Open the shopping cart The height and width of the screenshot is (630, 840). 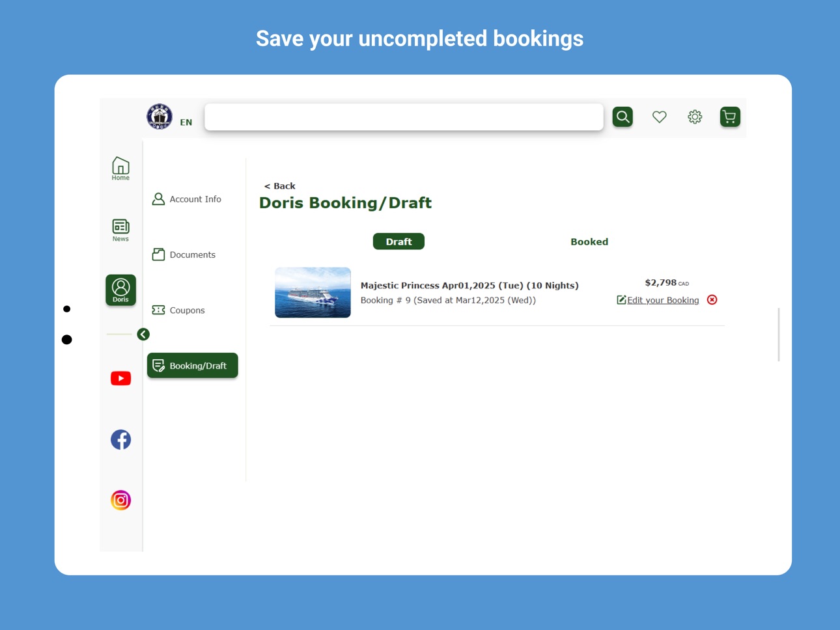coord(730,117)
